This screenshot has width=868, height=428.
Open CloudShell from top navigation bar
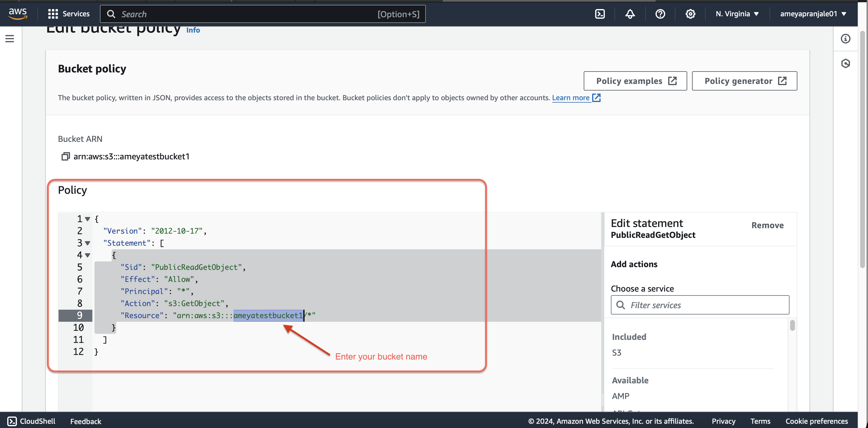(600, 14)
